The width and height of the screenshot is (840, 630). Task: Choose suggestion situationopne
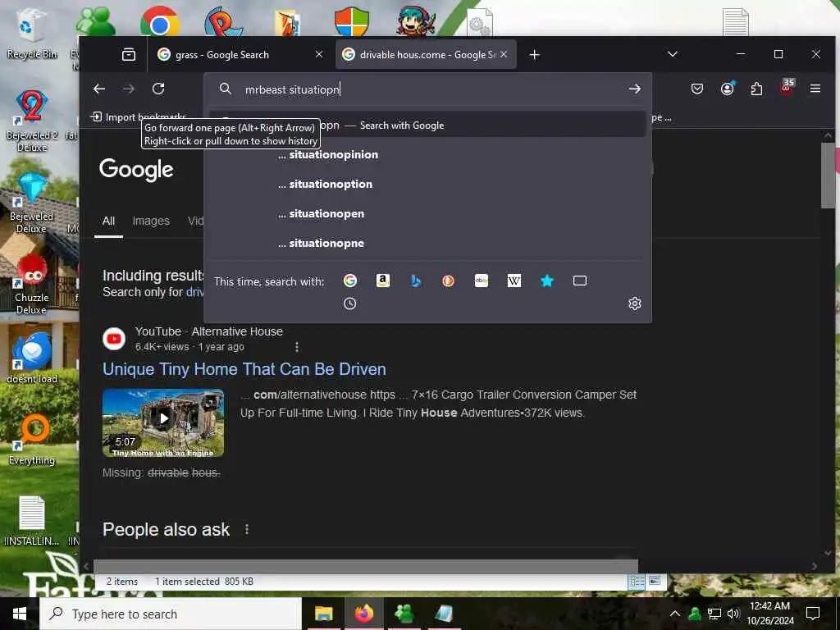(427, 243)
